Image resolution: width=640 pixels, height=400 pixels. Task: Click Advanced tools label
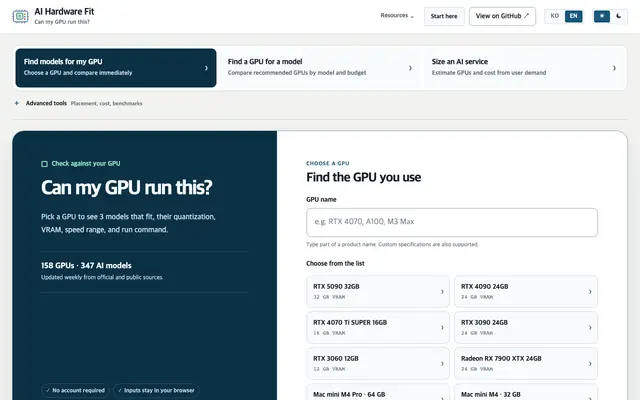point(46,103)
